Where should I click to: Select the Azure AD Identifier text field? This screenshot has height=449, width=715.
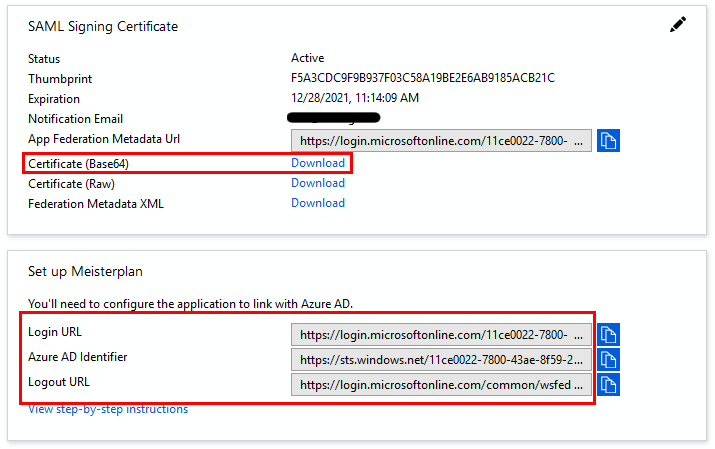tap(441, 360)
